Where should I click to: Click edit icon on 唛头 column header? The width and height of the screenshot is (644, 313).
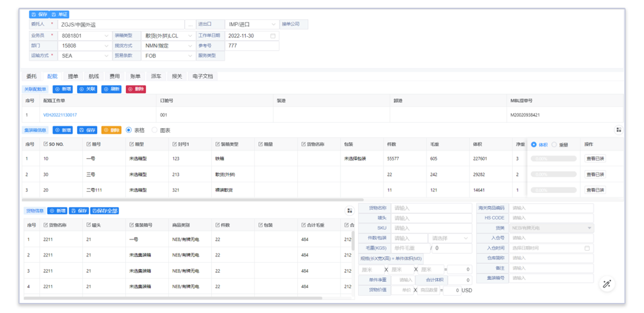point(88,225)
